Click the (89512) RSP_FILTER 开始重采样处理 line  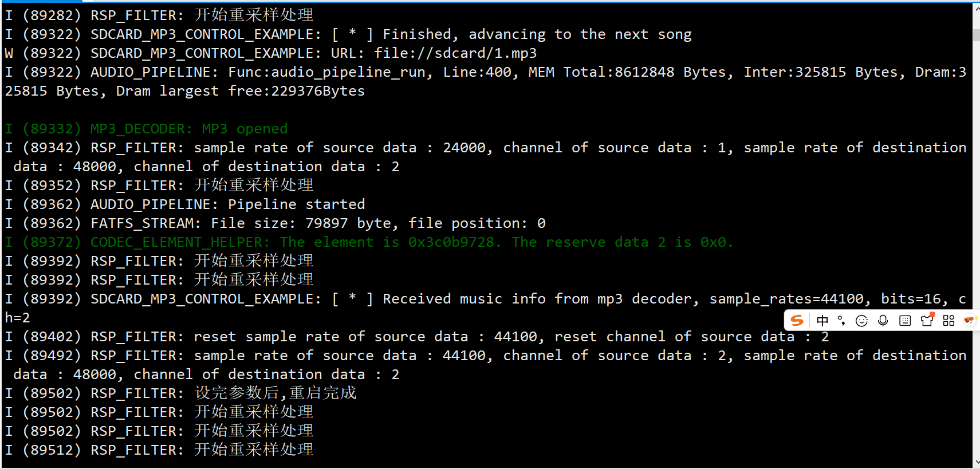pos(159,450)
